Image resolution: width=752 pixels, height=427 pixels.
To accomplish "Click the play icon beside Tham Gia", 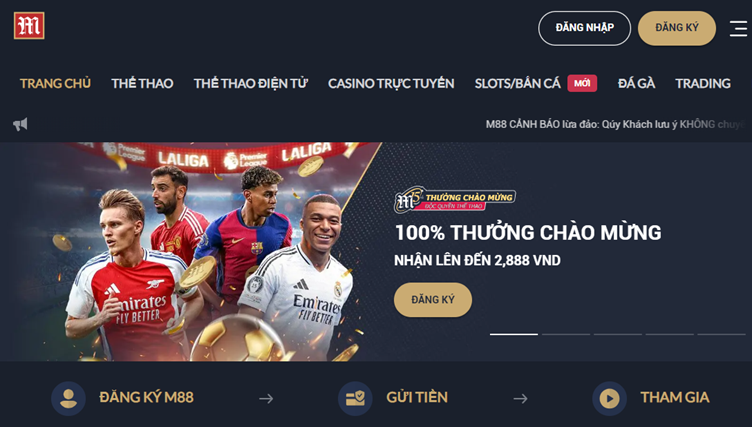I will point(610,398).
